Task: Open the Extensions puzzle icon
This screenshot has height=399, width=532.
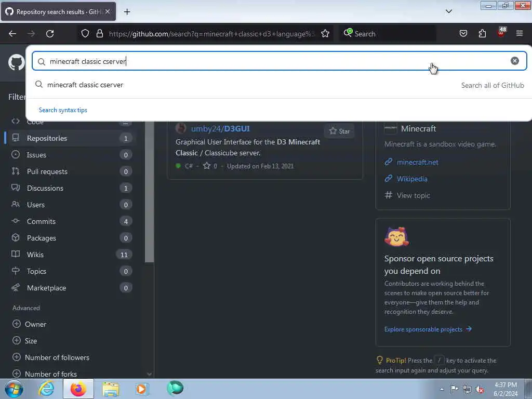Action: [482, 34]
